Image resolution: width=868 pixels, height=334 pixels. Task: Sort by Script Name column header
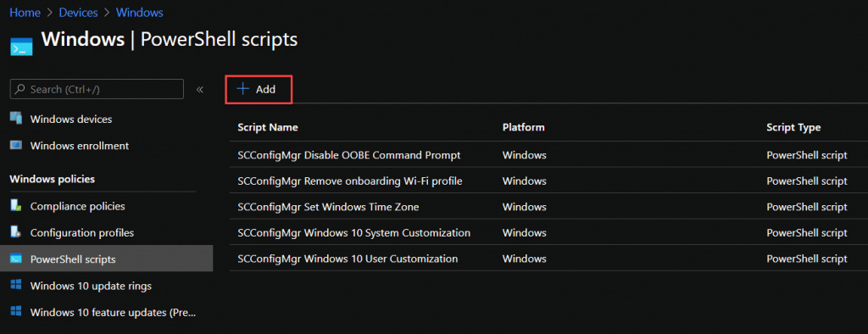point(268,127)
